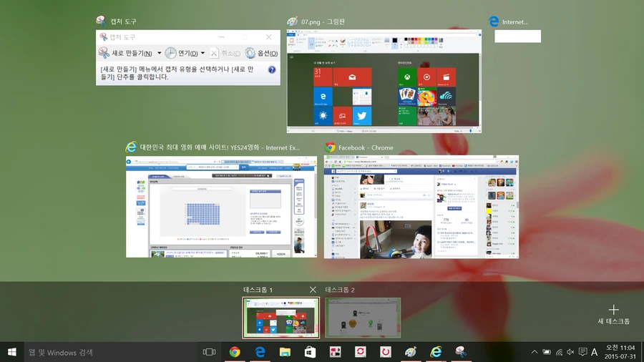
Task: Click the 데스크톱 2 label
Action: [x=340, y=290]
